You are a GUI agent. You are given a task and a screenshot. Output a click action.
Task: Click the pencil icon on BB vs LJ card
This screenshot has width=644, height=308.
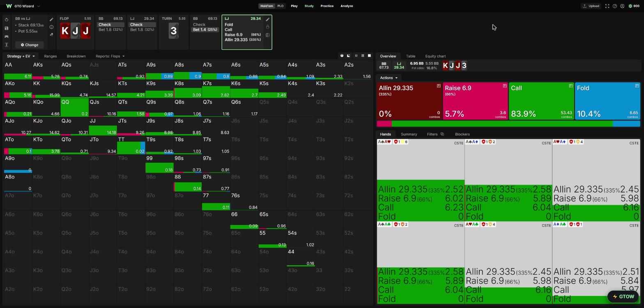point(51,19)
